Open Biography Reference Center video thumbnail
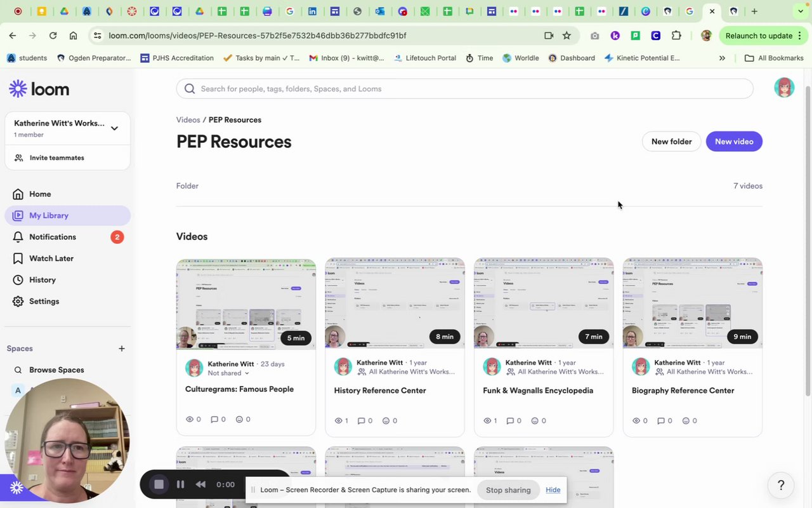 point(693,303)
